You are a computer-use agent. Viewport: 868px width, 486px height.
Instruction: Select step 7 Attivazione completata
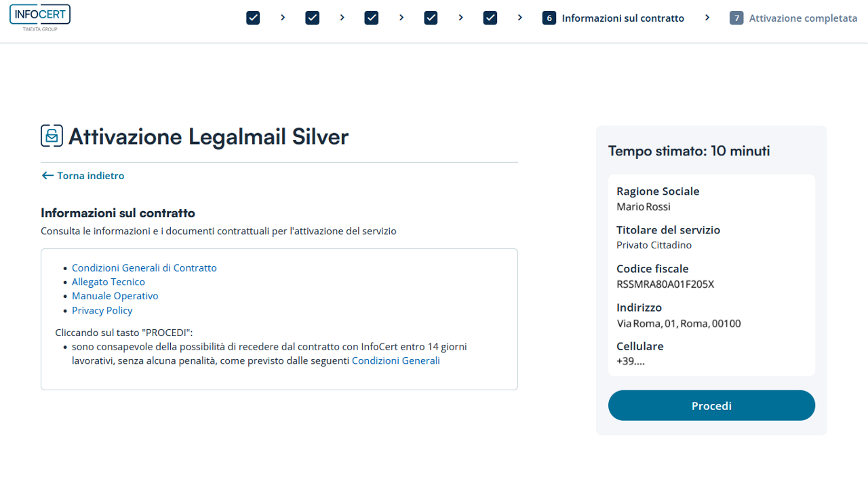tap(803, 18)
